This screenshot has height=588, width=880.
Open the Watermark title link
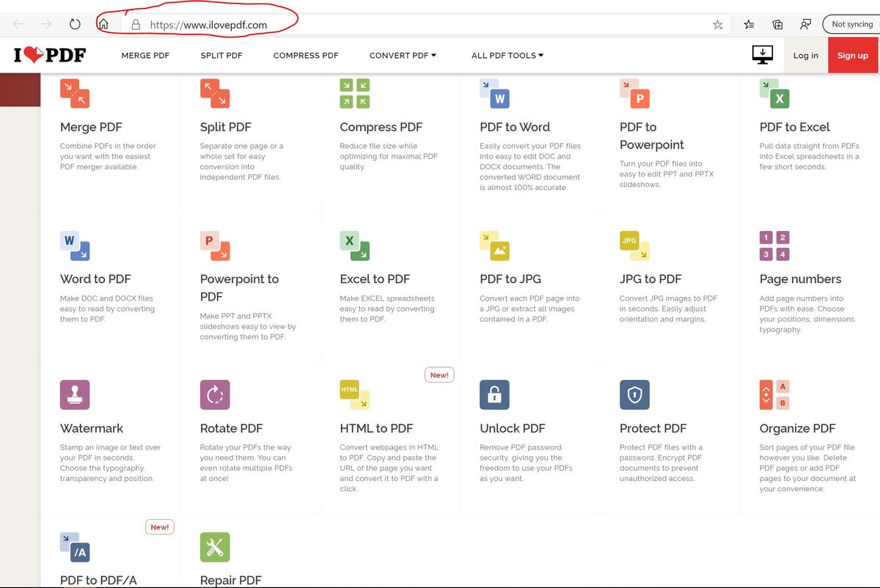tap(92, 428)
